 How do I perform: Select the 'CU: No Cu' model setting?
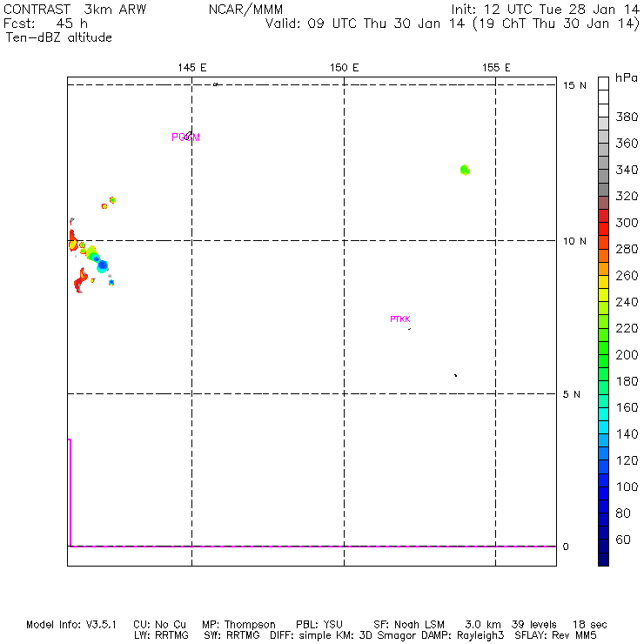point(160,625)
